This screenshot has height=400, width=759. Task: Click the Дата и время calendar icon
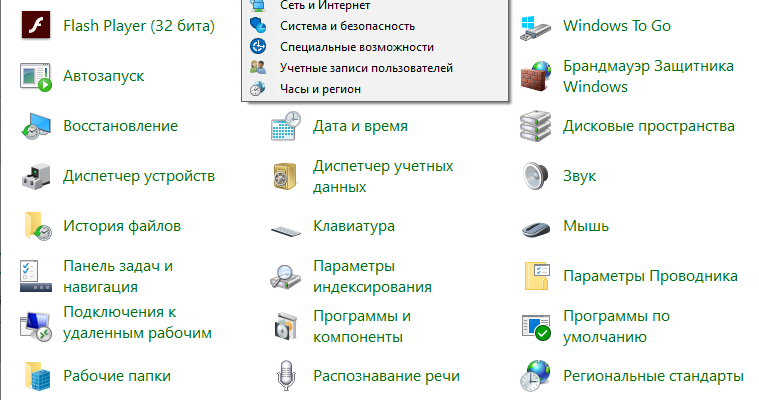[x=286, y=126]
